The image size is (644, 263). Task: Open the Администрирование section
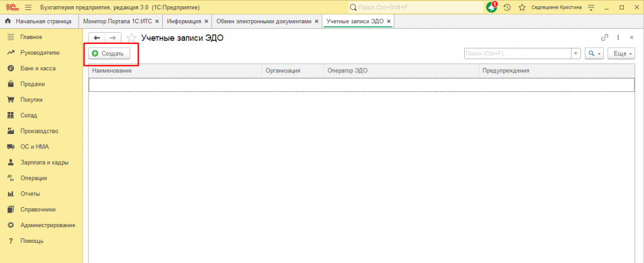[x=48, y=225]
